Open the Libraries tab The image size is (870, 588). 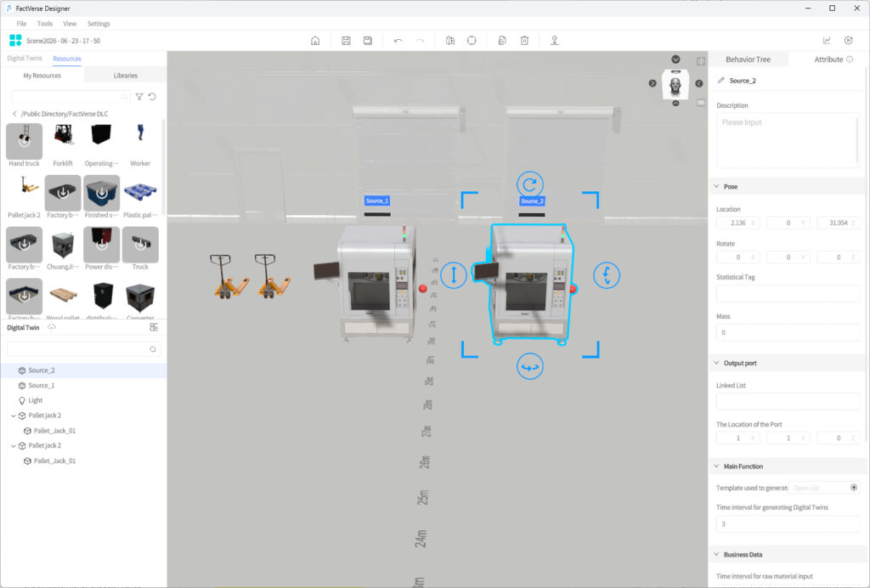coord(126,76)
